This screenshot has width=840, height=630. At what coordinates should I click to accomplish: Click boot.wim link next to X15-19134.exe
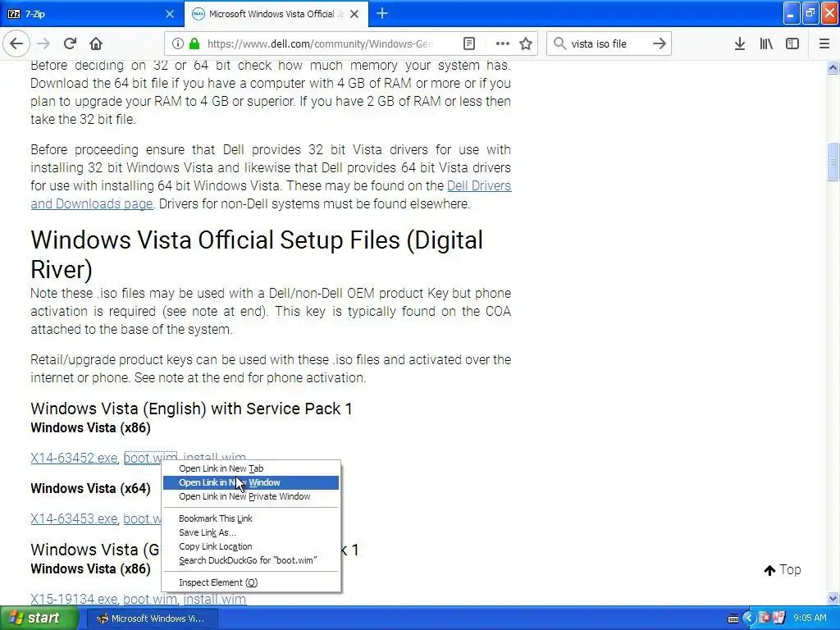click(x=150, y=598)
